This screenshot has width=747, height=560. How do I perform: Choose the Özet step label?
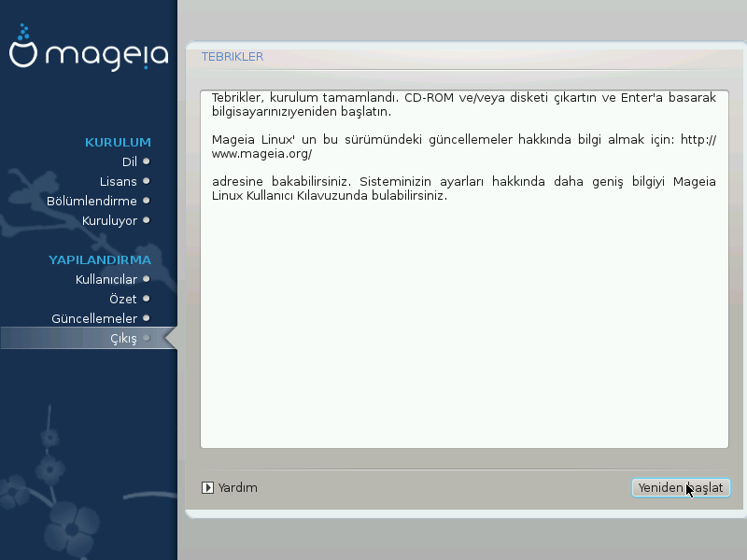[122, 299]
